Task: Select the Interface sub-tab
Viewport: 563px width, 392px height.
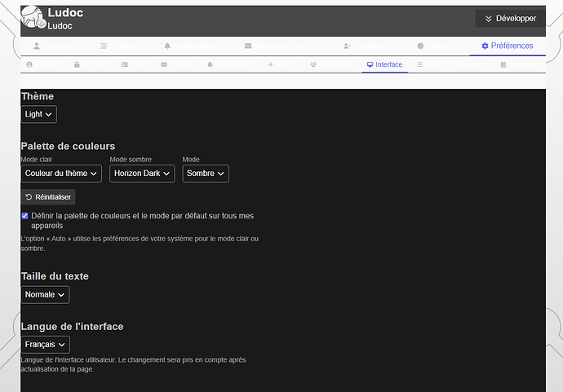Action: [384, 64]
